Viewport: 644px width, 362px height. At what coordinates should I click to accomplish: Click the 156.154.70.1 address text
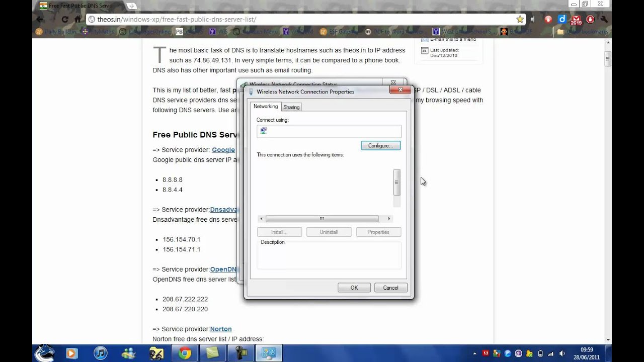pyautogui.click(x=182, y=239)
